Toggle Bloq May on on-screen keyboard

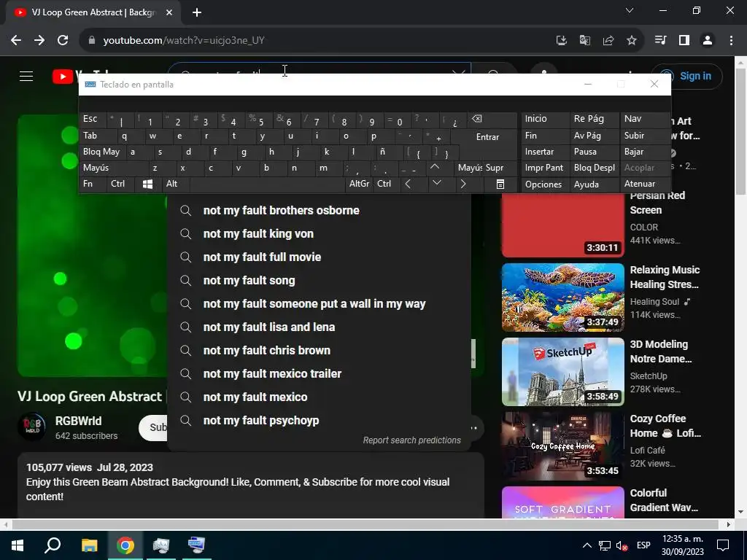(x=102, y=152)
